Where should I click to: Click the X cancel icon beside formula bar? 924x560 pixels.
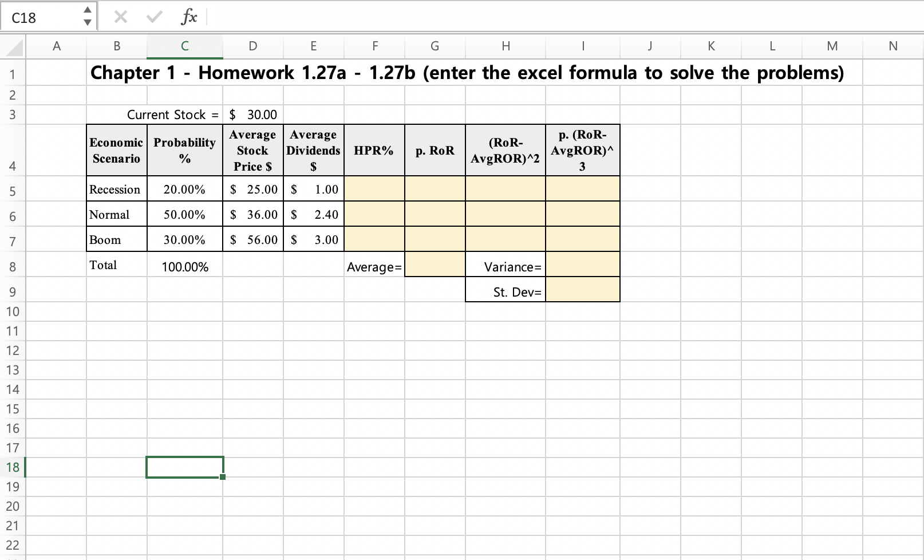click(x=120, y=17)
